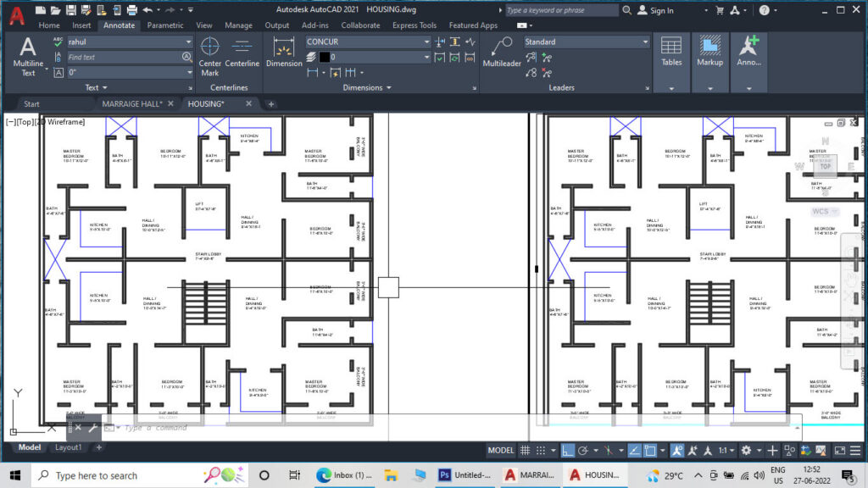The image size is (868, 488).
Task: Click the TOP face of ViewCube
Action: click(x=826, y=166)
